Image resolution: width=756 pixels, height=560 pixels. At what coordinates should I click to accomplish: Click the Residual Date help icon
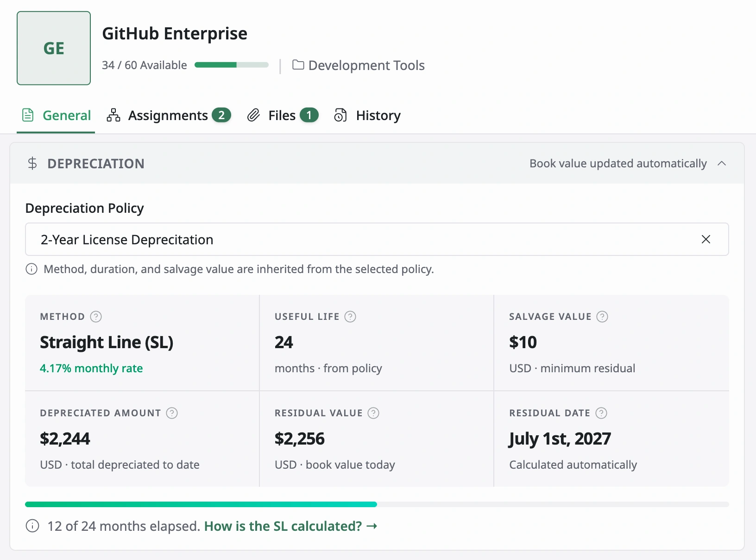601,413
